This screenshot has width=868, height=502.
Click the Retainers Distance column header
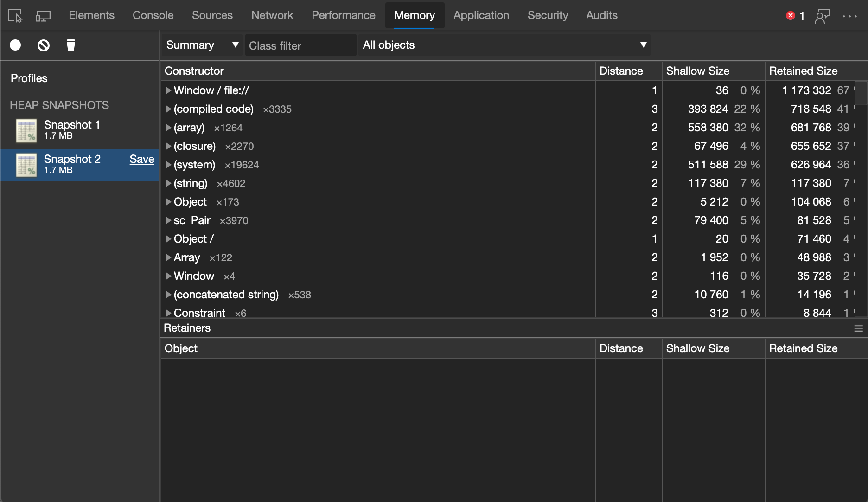tap(628, 348)
